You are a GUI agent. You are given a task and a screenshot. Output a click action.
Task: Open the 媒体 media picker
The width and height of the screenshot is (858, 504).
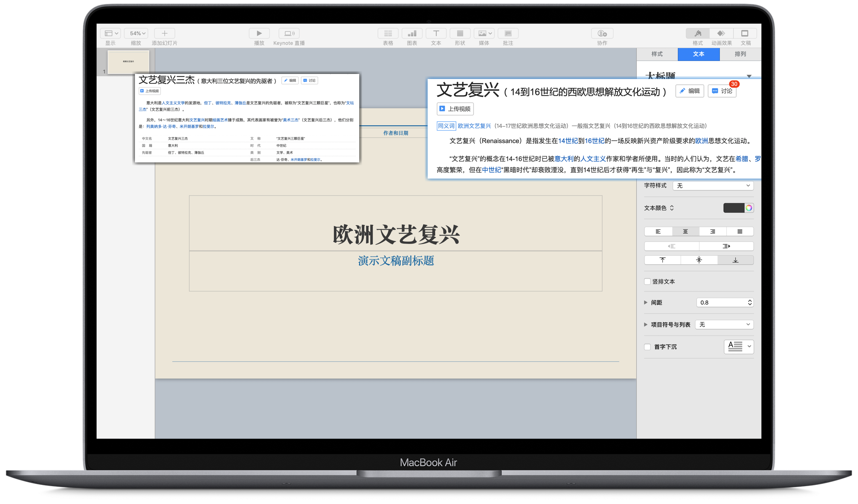[x=484, y=33]
